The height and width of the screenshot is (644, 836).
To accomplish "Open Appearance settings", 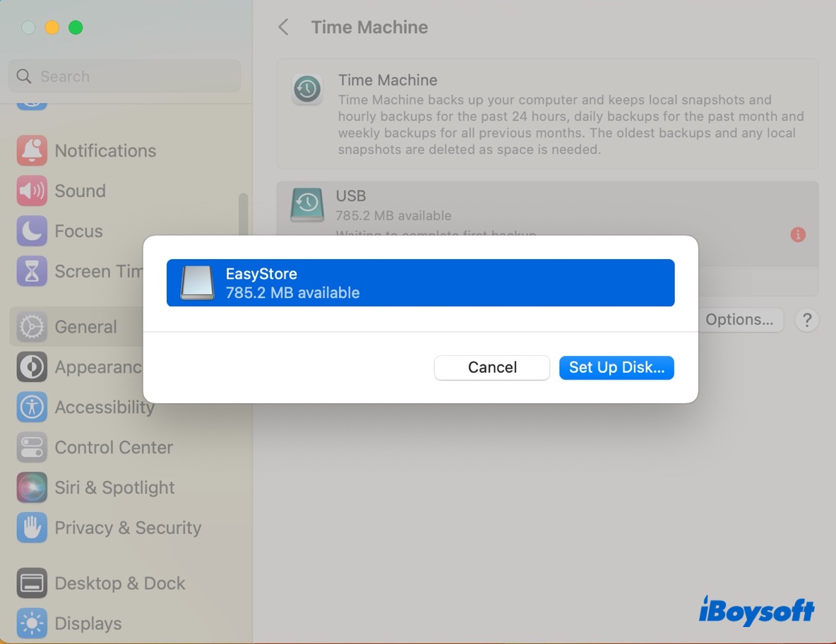I will pyautogui.click(x=95, y=366).
